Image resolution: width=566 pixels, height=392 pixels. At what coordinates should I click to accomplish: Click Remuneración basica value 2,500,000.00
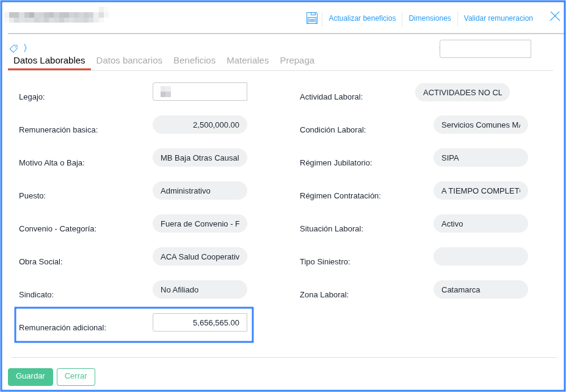(x=200, y=125)
